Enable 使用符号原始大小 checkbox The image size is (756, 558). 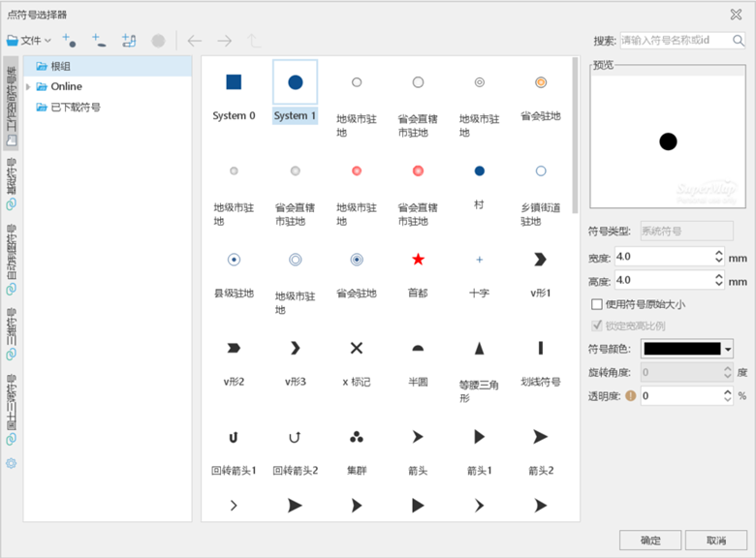[x=597, y=304]
